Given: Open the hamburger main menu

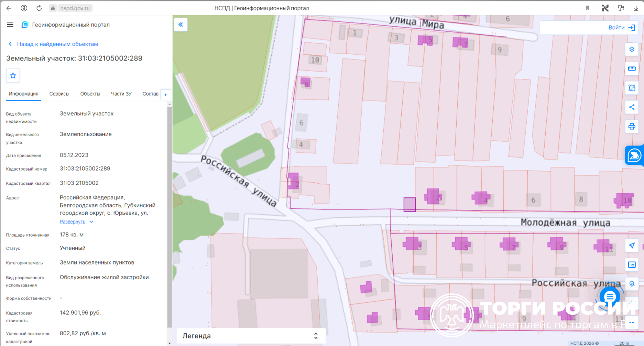Looking at the screenshot, I should (x=10, y=25).
